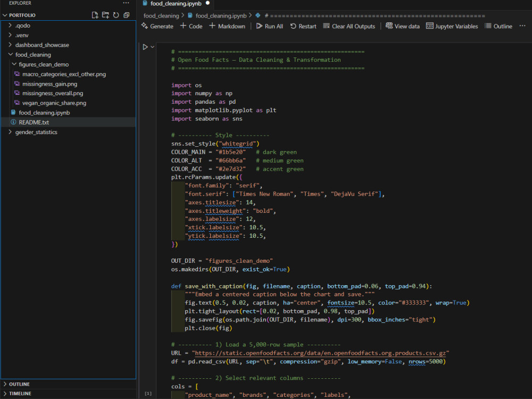Screen dimensions: 532x399
Task: Click the EXPLORER panel title
Action: click(x=20, y=3)
